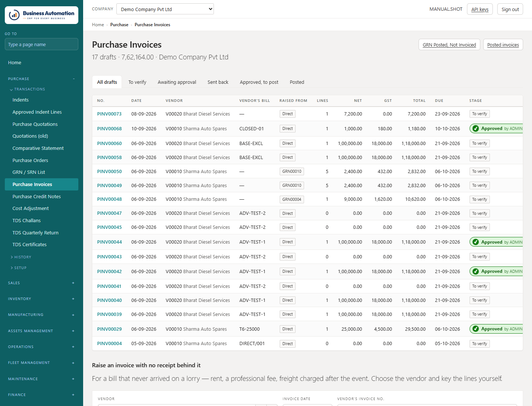Viewport: 532px width, 406px height.
Task: Collapse the Purchase sidebar section
Action: pyautogui.click(x=41, y=79)
